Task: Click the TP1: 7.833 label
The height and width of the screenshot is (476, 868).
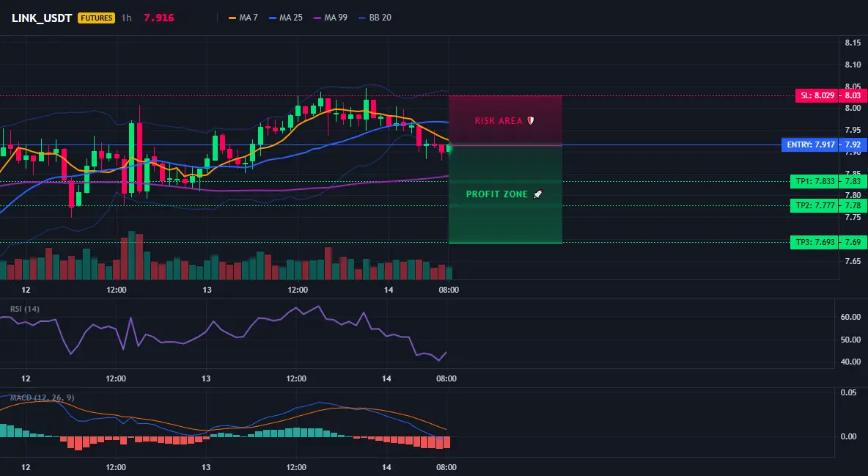Action: [814, 181]
